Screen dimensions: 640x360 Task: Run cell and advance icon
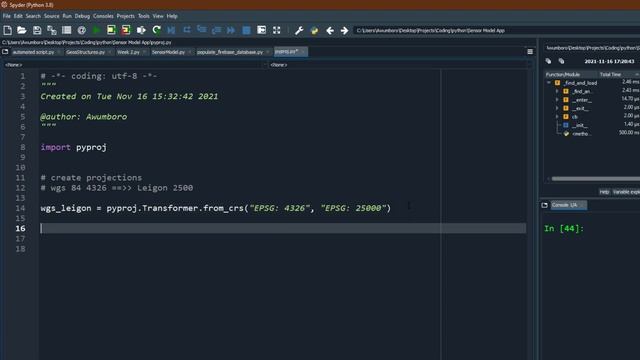(126, 30)
